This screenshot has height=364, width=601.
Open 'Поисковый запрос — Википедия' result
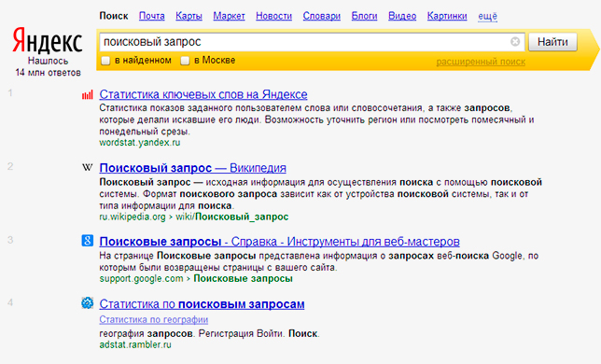point(192,168)
